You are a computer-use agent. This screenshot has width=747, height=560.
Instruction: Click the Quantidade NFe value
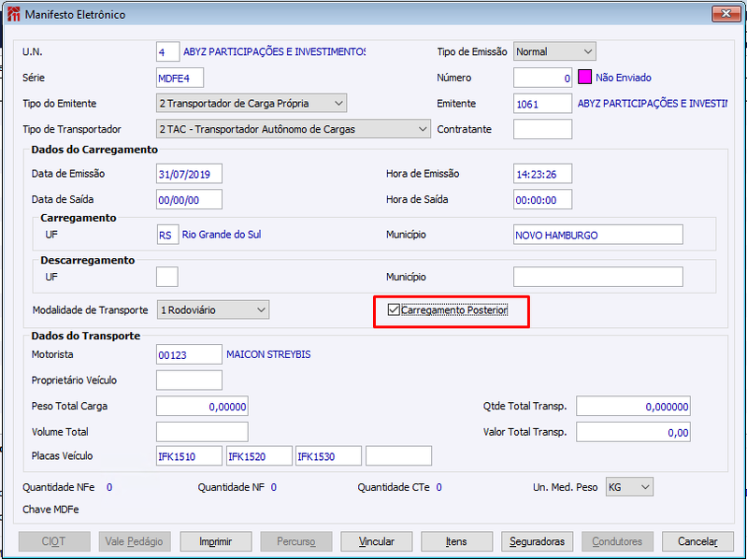pos(109,487)
